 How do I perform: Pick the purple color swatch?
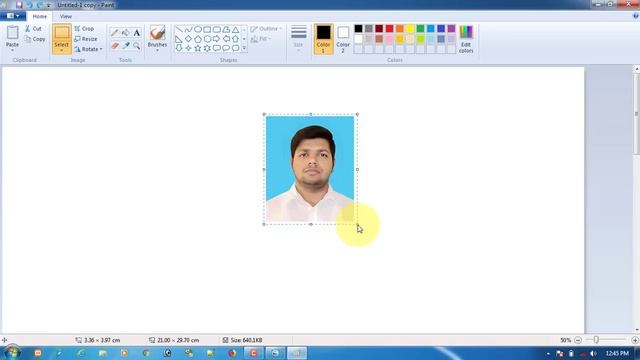pos(451,29)
